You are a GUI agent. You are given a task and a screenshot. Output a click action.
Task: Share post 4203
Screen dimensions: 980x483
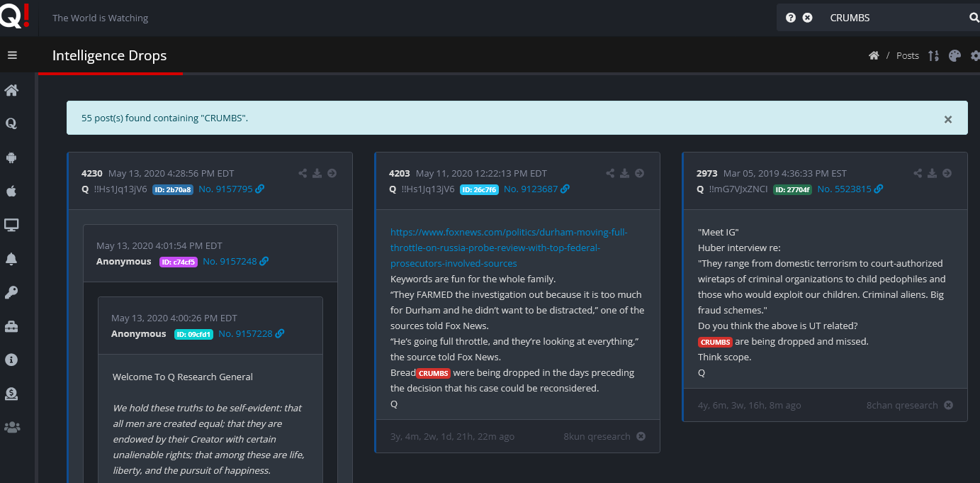pyautogui.click(x=610, y=173)
